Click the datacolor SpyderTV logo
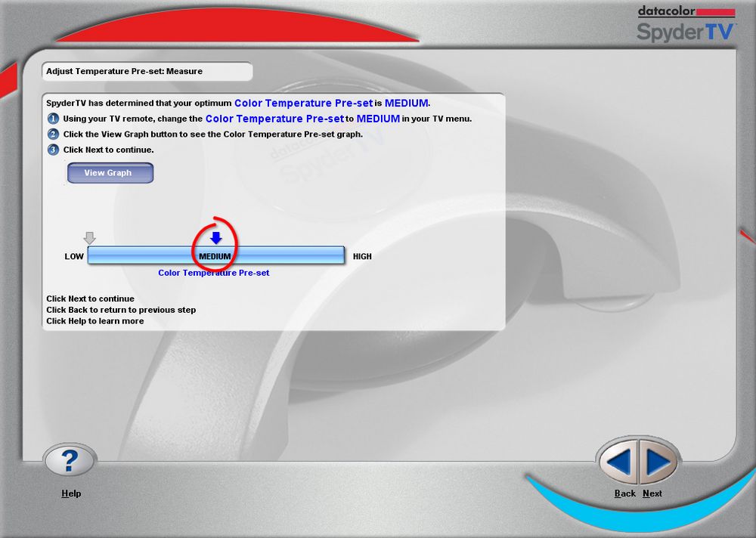This screenshot has height=538, width=756. tap(686, 24)
